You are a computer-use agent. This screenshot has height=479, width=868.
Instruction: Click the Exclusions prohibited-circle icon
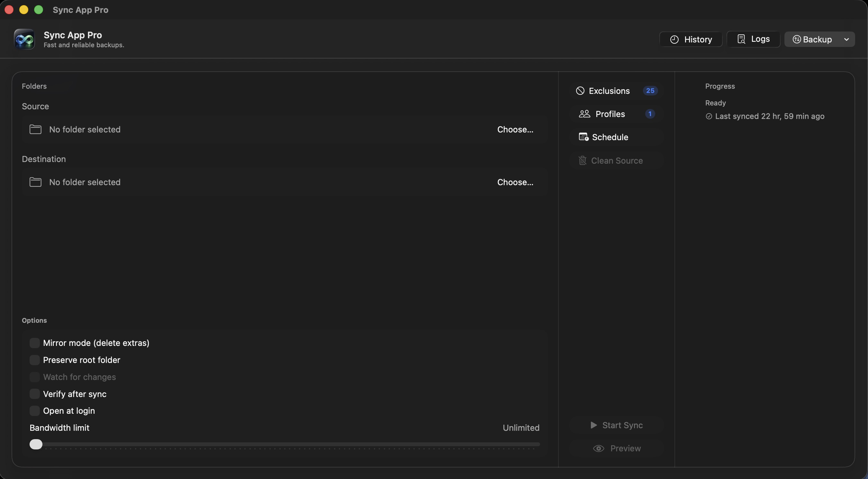point(580,91)
